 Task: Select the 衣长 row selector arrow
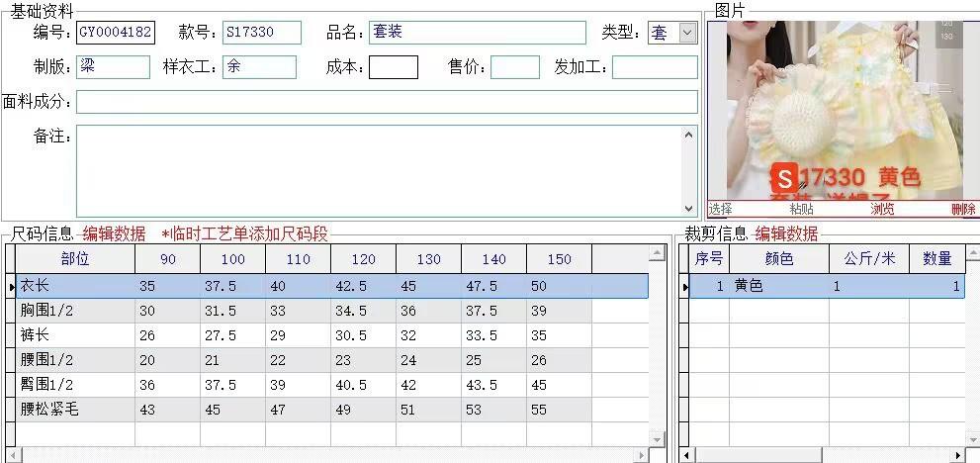(11, 286)
